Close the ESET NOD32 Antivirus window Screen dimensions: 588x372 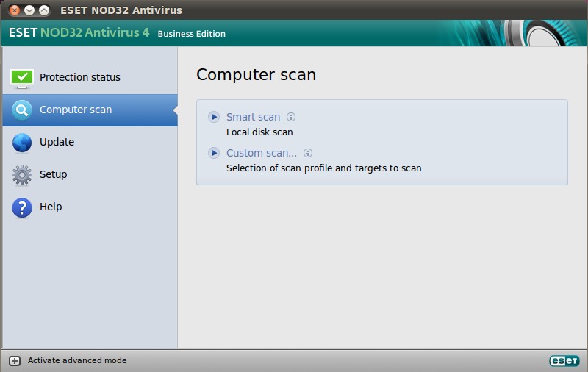(15, 10)
